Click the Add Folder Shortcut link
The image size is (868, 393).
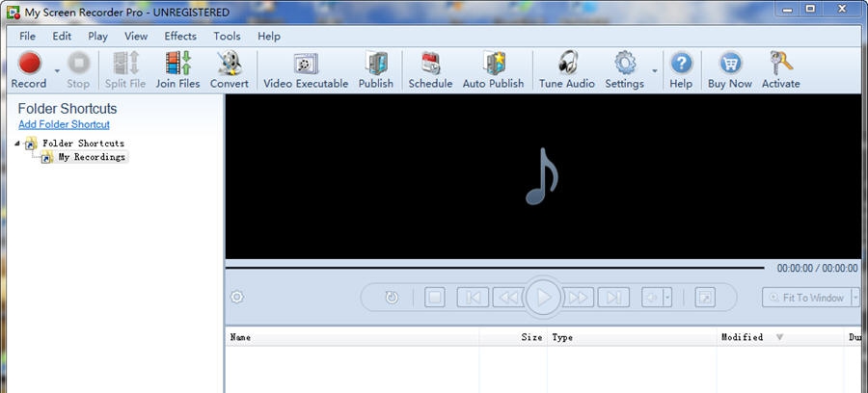tap(65, 124)
